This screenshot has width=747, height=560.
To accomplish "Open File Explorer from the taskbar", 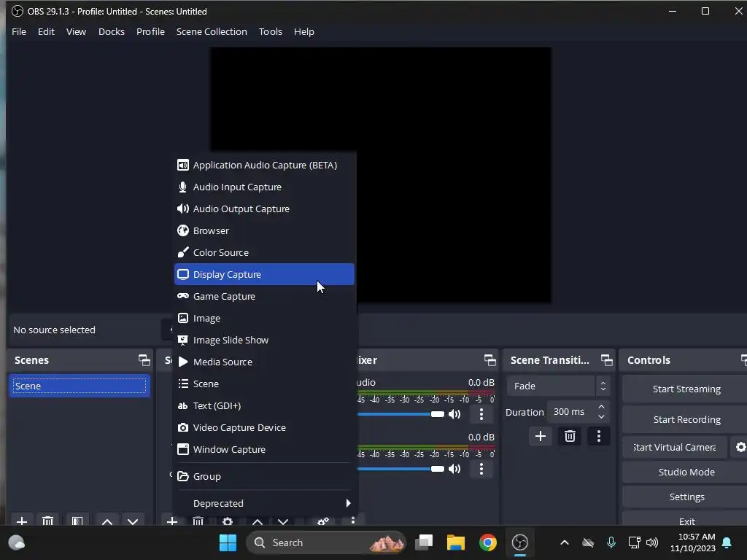I will pos(456,542).
